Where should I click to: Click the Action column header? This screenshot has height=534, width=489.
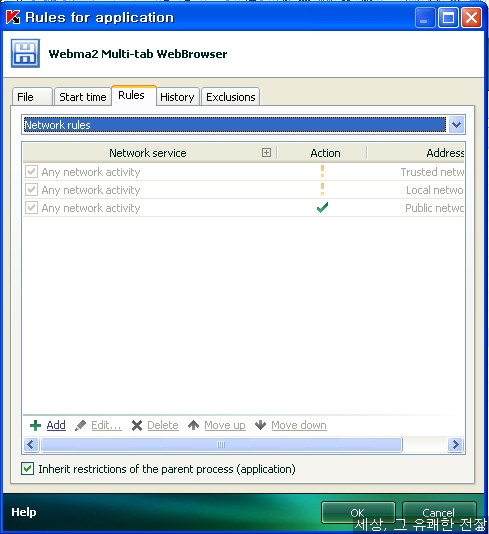click(322, 153)
